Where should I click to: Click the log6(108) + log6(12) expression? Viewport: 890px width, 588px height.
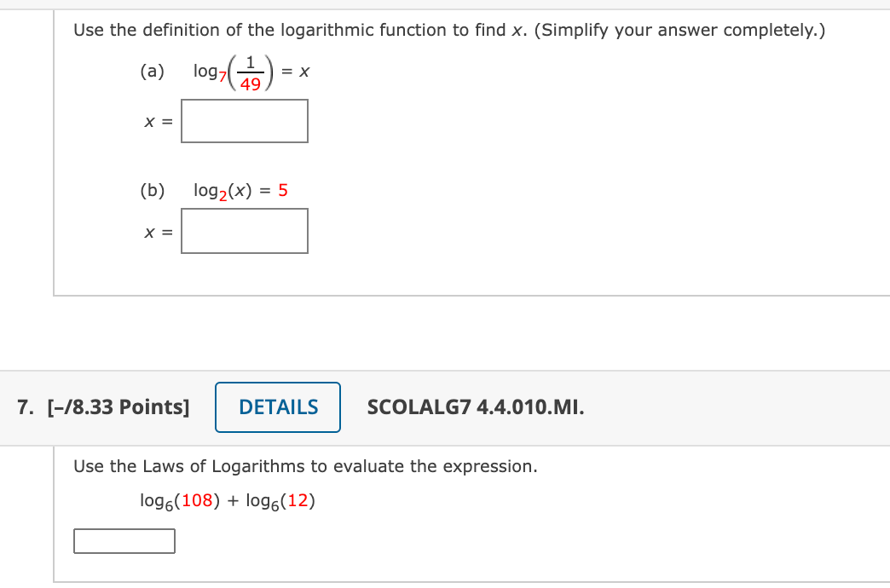(x=228, y=500)
